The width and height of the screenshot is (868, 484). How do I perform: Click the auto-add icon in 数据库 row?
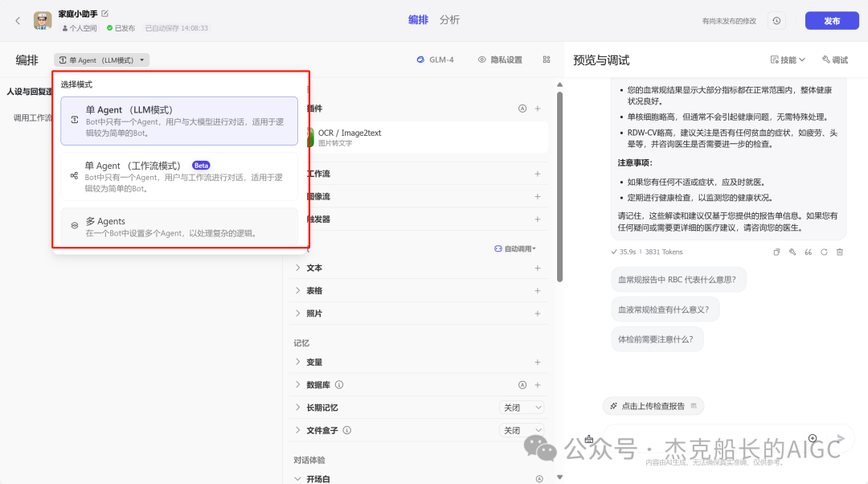click(522, 385)
